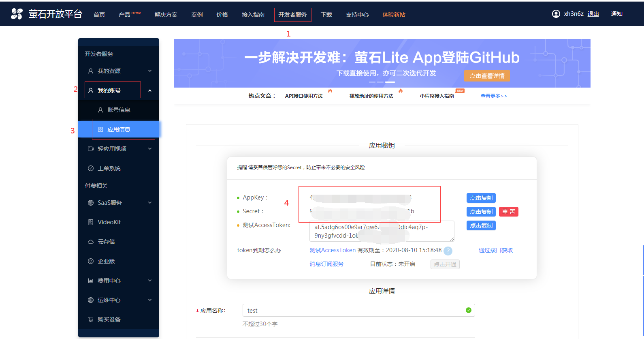Click the 云存储 cloud icon in sidebar

point(91,242)
